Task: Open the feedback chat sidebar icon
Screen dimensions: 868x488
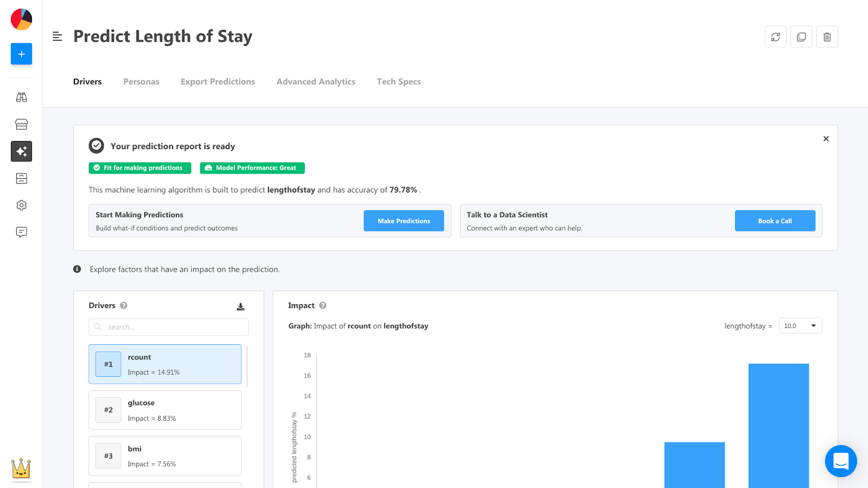Action: [x=21, y=232]
